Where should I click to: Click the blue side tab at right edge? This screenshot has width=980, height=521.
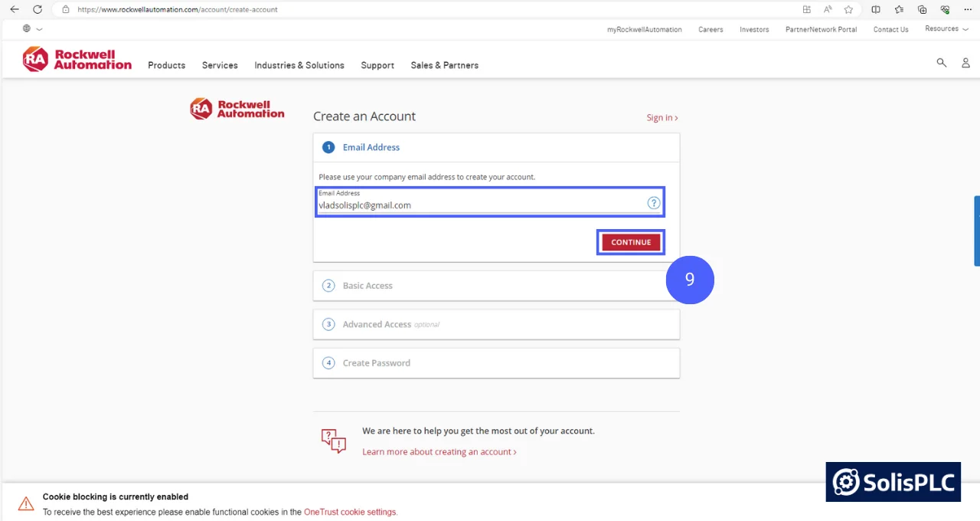pos(977,231)
